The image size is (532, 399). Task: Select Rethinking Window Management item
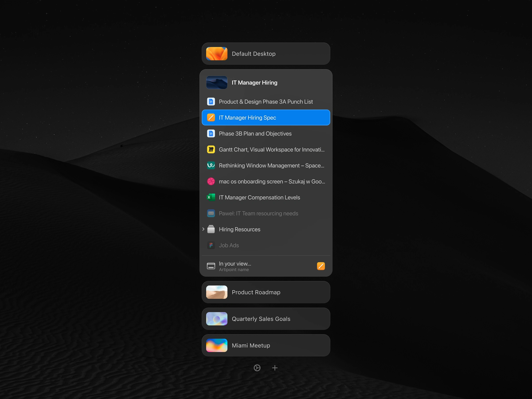click(x=271, y=165)
